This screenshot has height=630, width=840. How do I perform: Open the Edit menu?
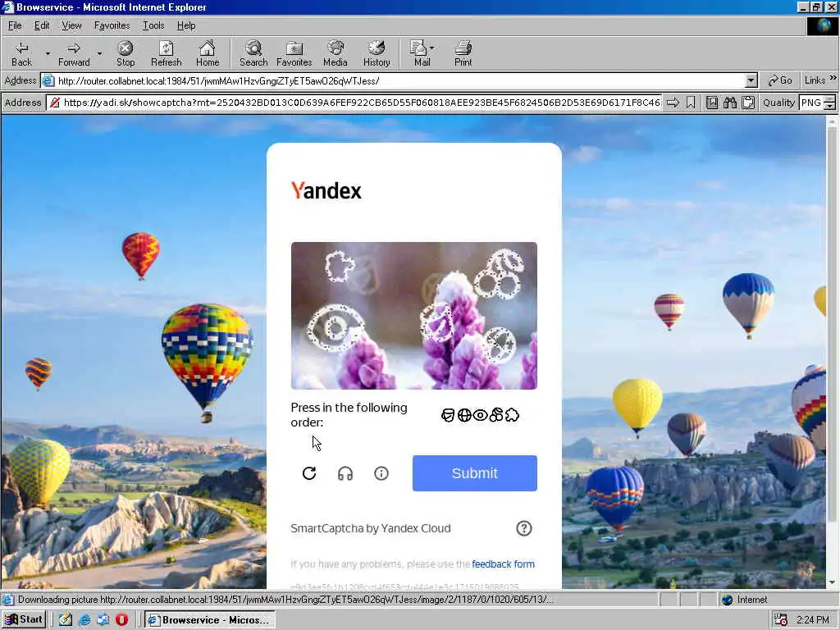point(42,25)
